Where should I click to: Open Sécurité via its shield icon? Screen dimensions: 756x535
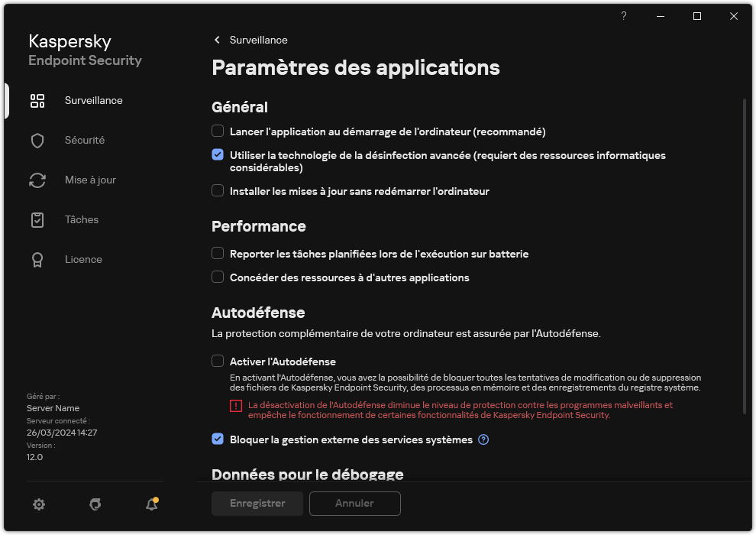37,140
